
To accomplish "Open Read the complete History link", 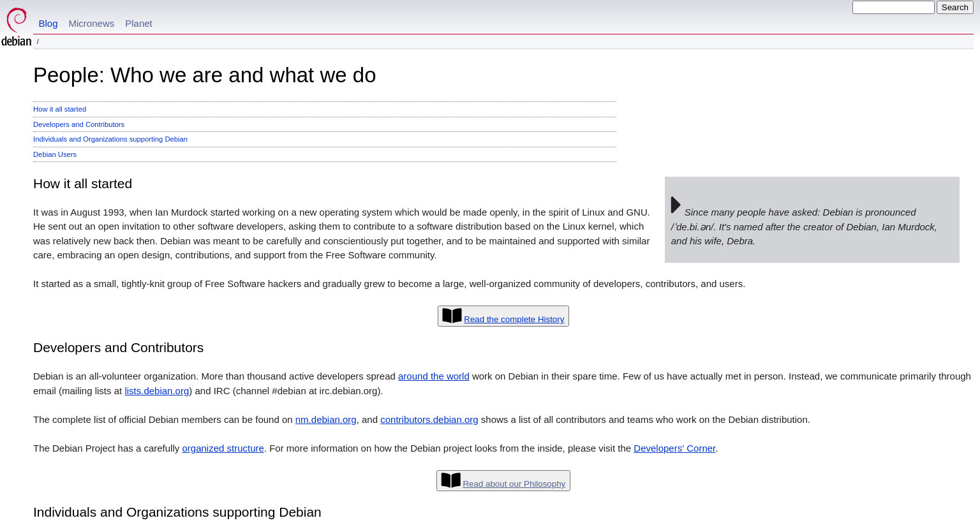I will pos(514,319).
